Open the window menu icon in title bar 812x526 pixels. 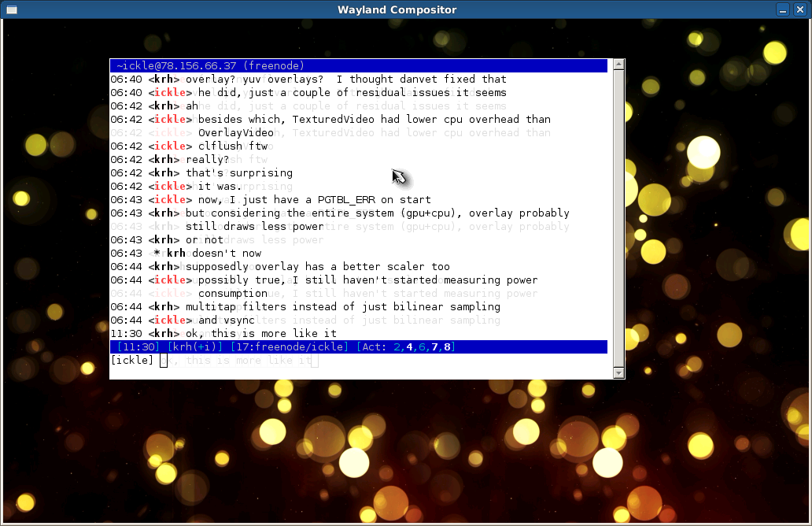point(11,9)
